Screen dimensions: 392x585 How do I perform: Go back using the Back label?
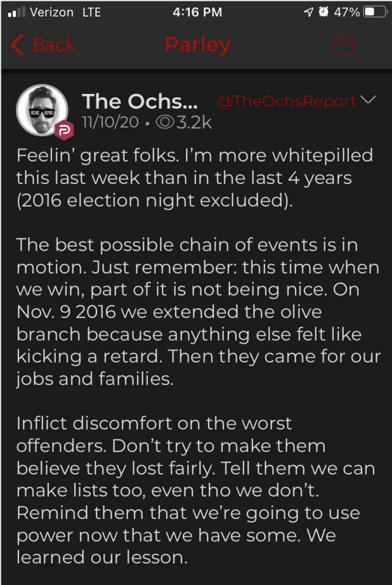pos(54,45)
